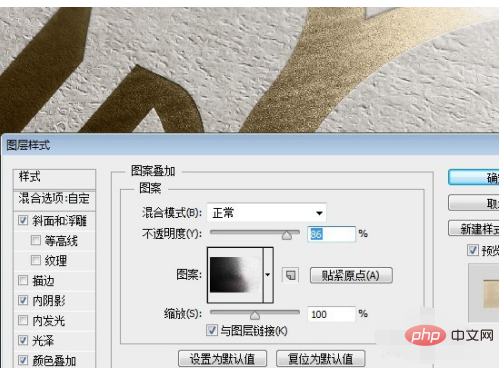Screen dimensions: 504x368
Task: Open the 混合模式 dropdown showing 正常
Action: point(266,213)
